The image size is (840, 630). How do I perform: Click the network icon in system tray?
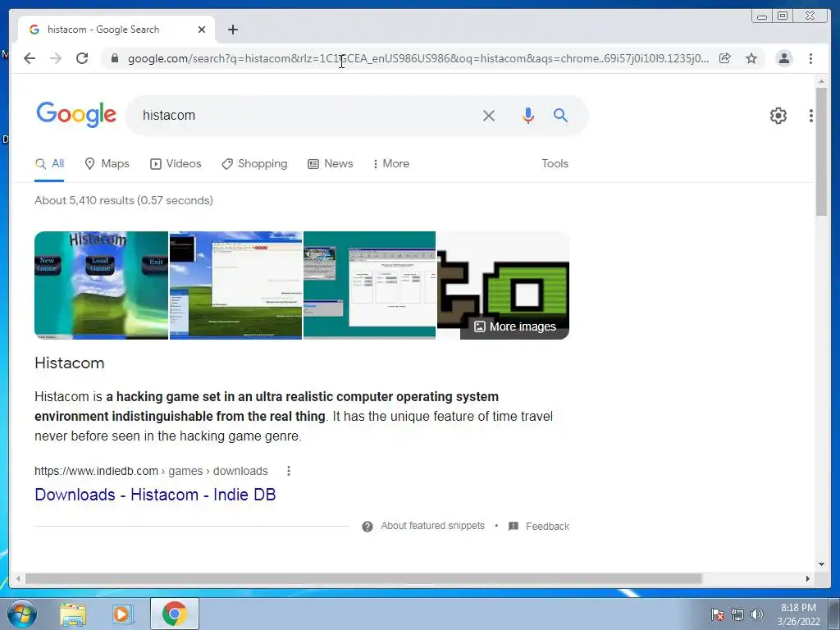tap(737, 614)
